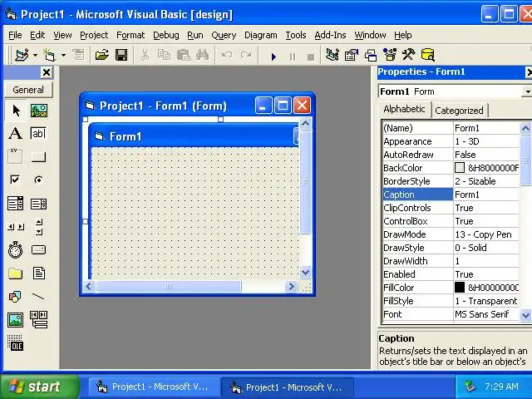This screenshot has height=399, width=532.
Task: Switch to the Alphabetic properties tab
Action: 404,109
